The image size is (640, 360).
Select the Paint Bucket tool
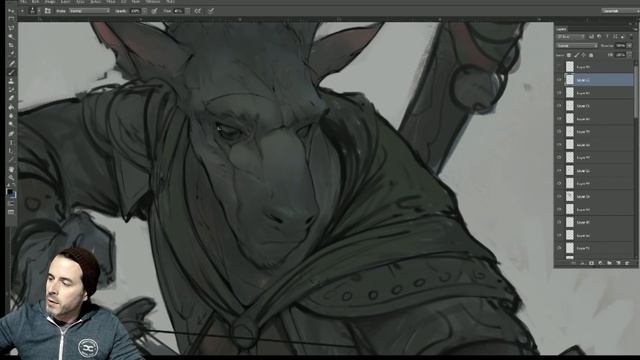point(11,107)
